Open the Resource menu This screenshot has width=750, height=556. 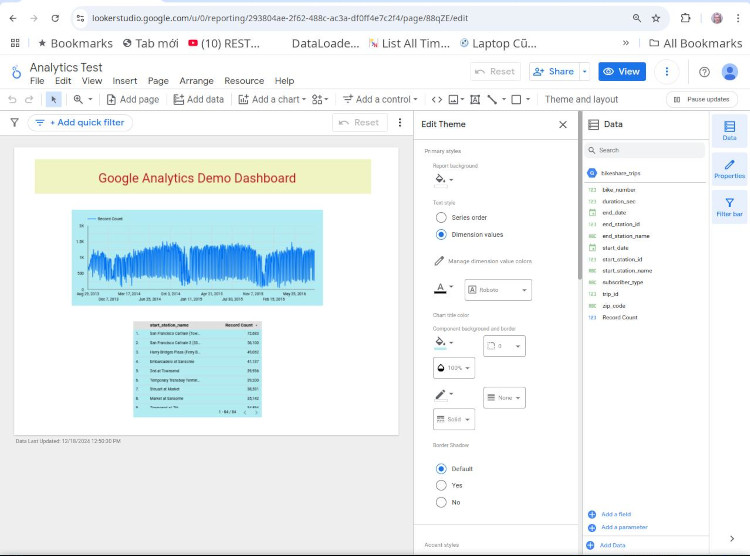click(x=244, y=81)
